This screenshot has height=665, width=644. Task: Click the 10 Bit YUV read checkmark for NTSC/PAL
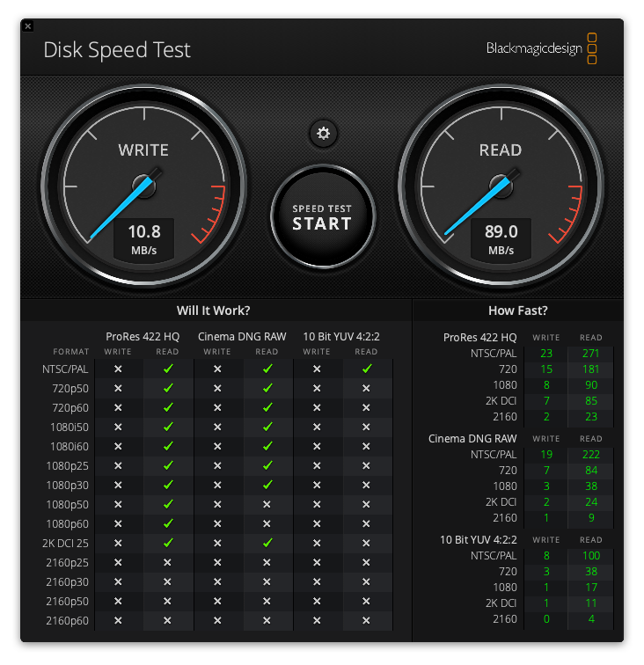[x=367, y=369]
